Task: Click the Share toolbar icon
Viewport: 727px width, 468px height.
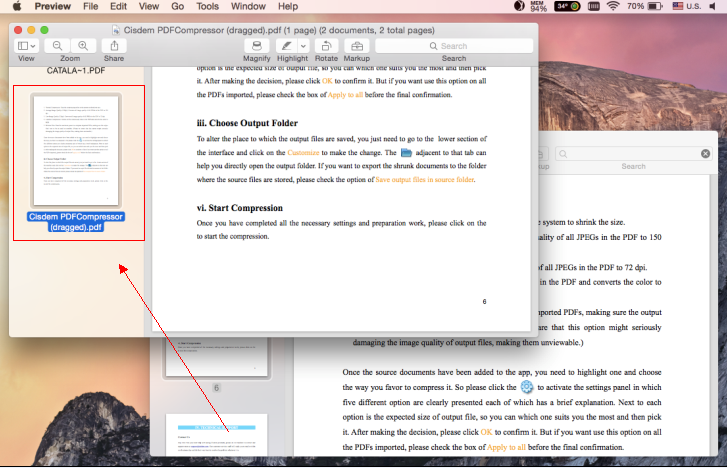Action: coord(114,46)
